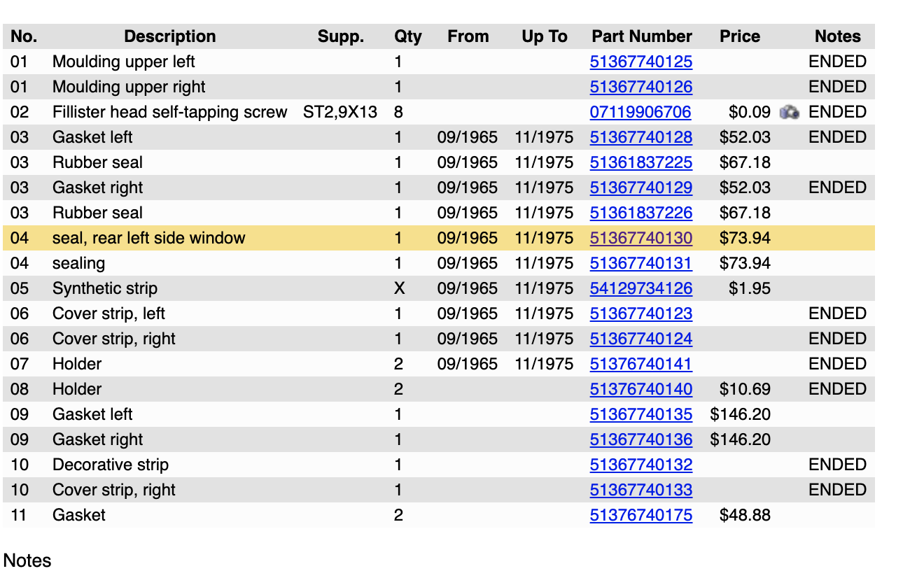Open Gasket part 51376740175
Image resolution: width=924 pixels, height=578 pixels.
(640, 515)
